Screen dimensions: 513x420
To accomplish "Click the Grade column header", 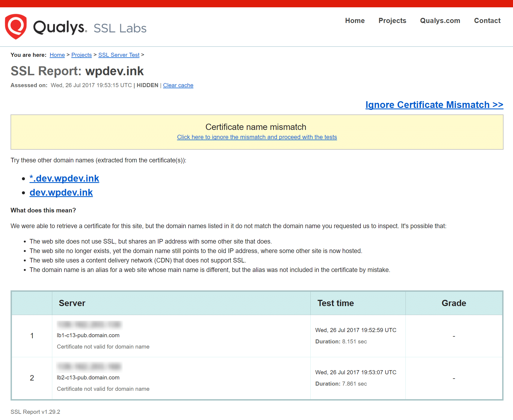I will [x=454, y=303].
